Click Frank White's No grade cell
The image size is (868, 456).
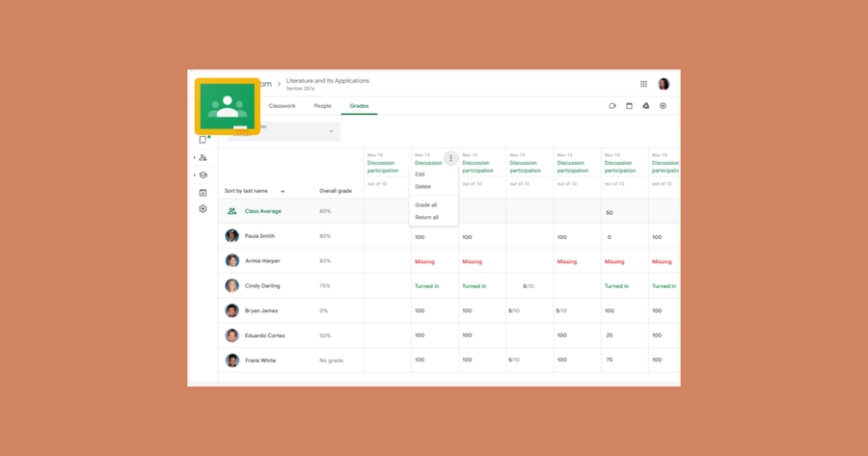pyautogui.click(x=331, y=361)
